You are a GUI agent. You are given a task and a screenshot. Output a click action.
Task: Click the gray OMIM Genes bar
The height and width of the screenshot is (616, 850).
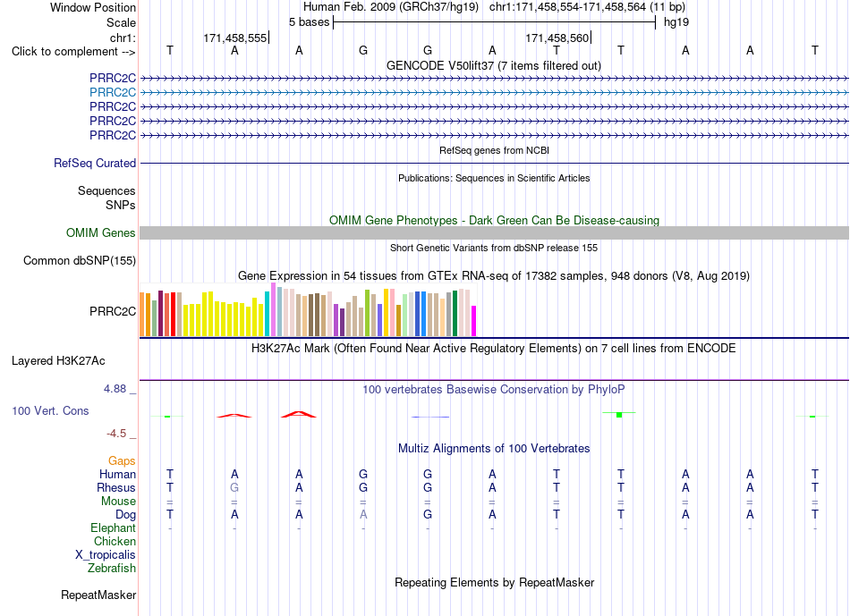pyautogui.click(x=494, y=233)
